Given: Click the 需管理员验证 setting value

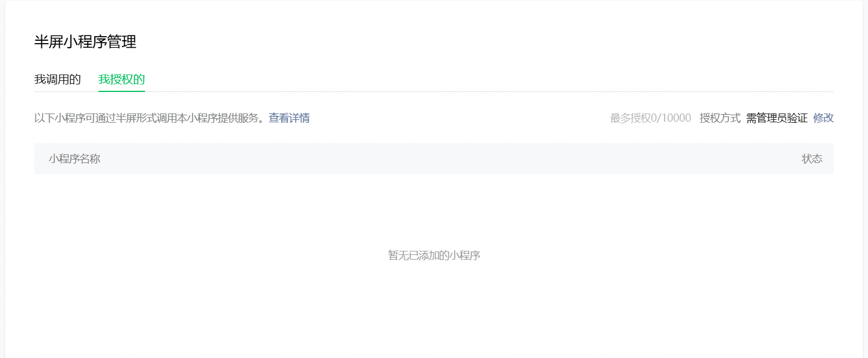Looking at the screenshot, I should [777, 118].
